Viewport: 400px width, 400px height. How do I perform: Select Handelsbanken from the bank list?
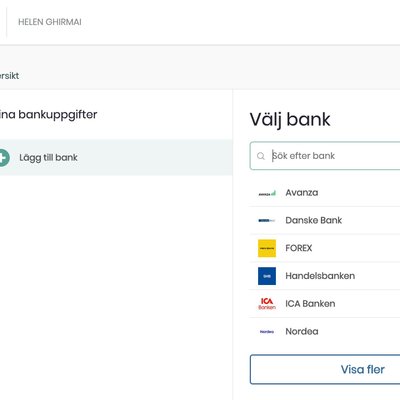(x=325, y=276)
